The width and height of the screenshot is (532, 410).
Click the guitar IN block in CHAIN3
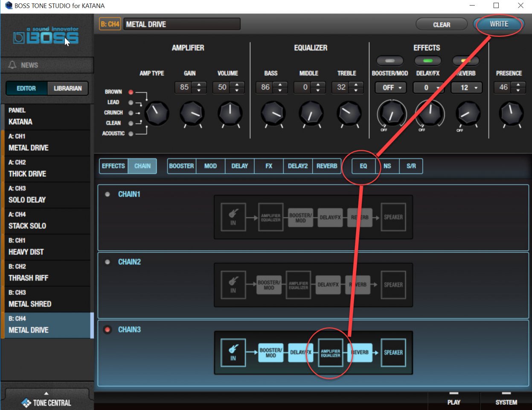pyautogui.click(x=233, y=352)
